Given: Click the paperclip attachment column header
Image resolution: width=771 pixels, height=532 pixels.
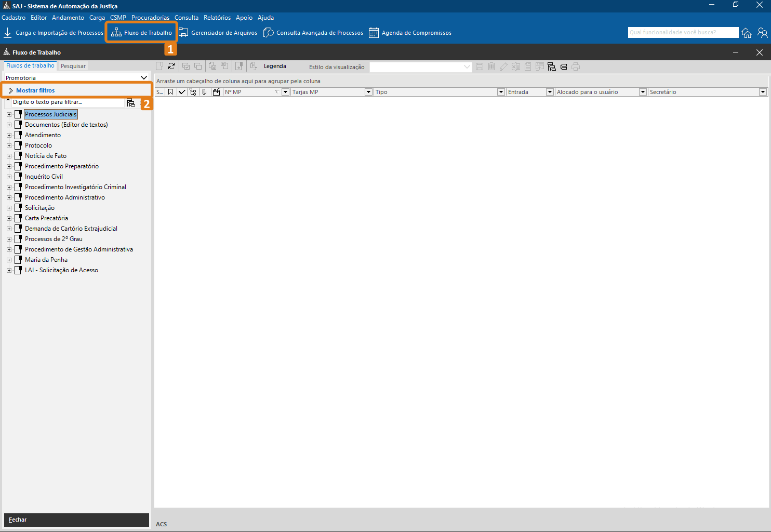Looking at the screenshot, I should [205, 92].
